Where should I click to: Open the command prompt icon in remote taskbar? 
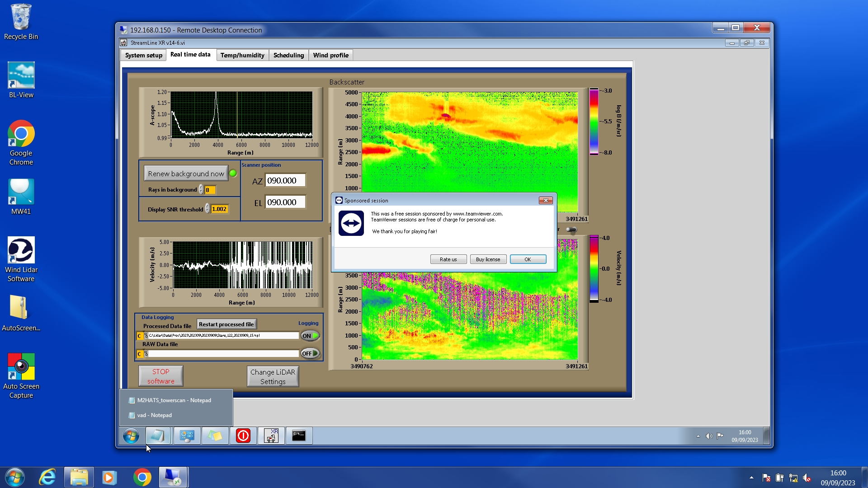click(298, 436)
